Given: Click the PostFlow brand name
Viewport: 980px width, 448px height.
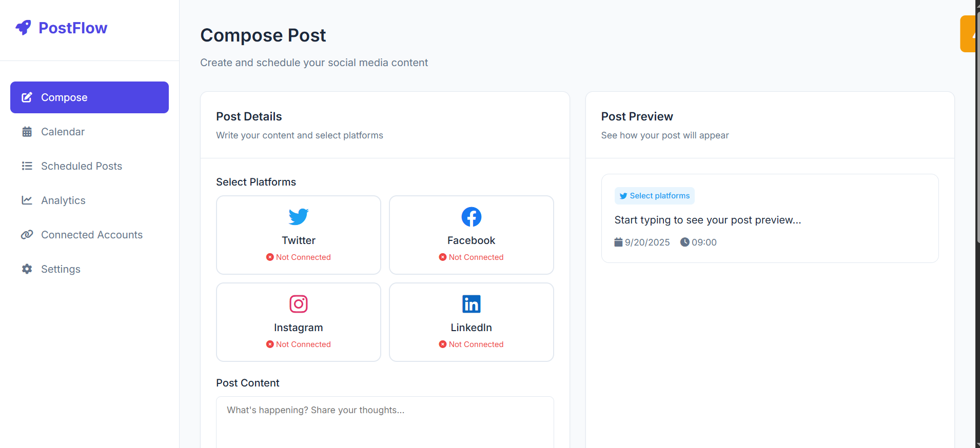Looking at the screenshot, I should 73,28.
